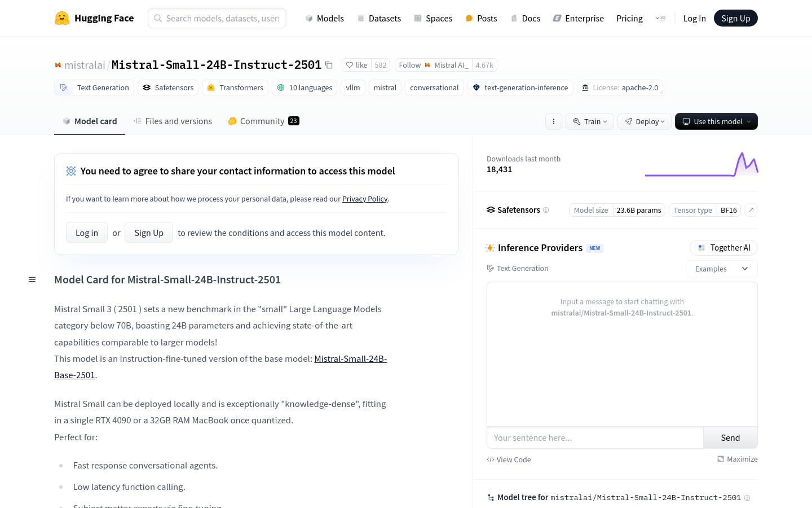This screenshot has height=508, width=812.
Task: Select the vllm tag
Action: (353, 87)
